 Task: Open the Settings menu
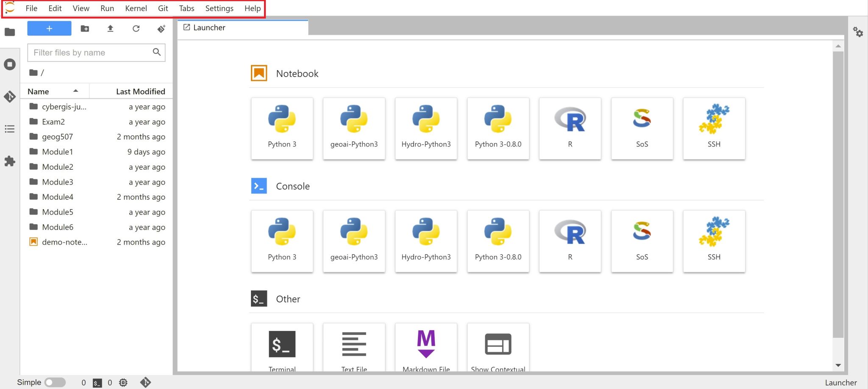pyautogui.click(x=219, y=8)
